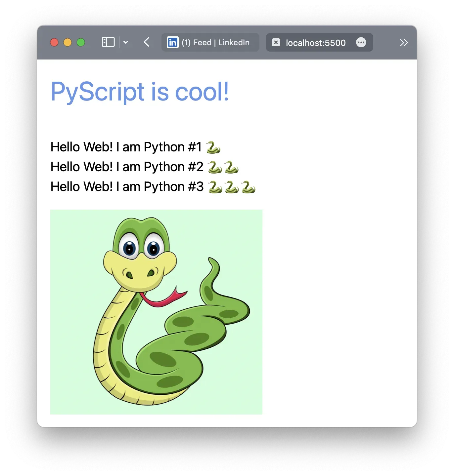This screenshot has width=454, height=476.
Task: Go back with the back arrow
Action: click(x=147, y=42)
